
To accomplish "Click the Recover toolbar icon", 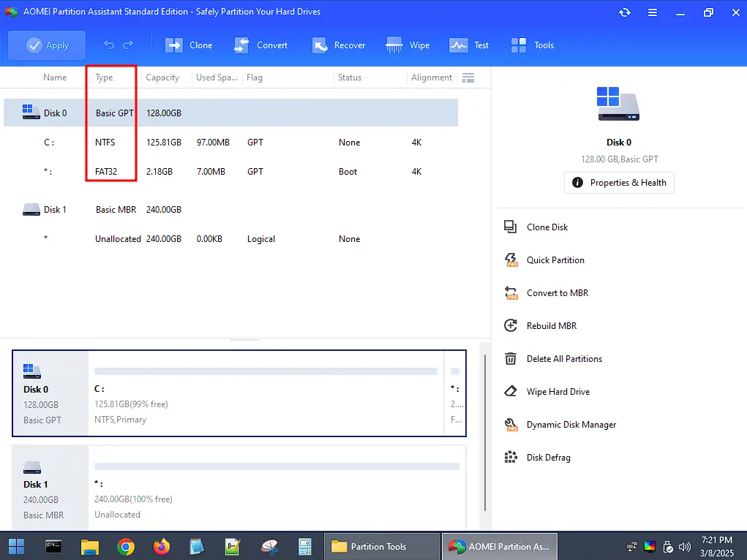I will pyautogui.click(x=339, y=45).
